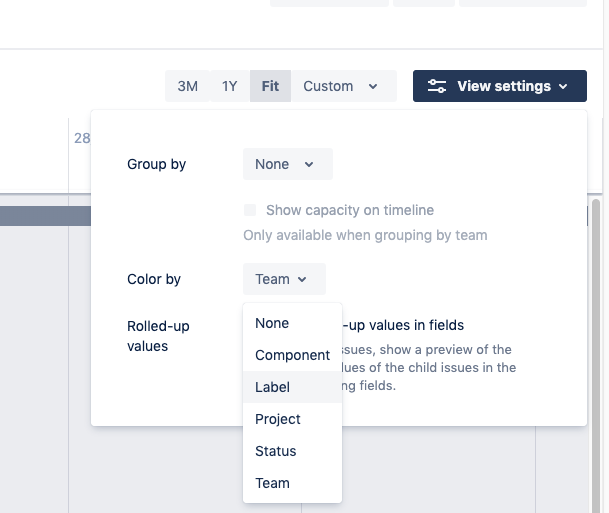The width and height of the screenshot is (609, 513).
Task: Choose Team in Color by list
Action: point(292,483)
